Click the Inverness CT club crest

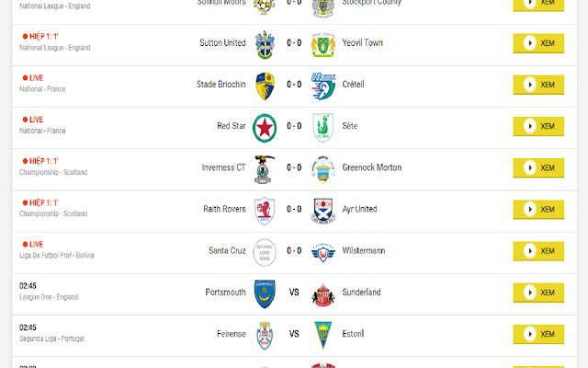coord(265,169)
